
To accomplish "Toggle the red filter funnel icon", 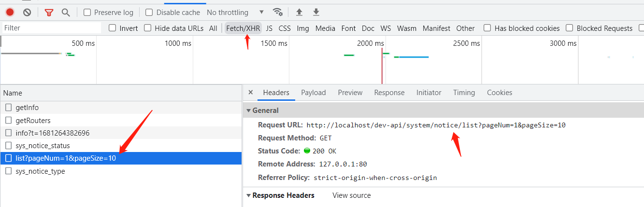I will click(49, 13).
